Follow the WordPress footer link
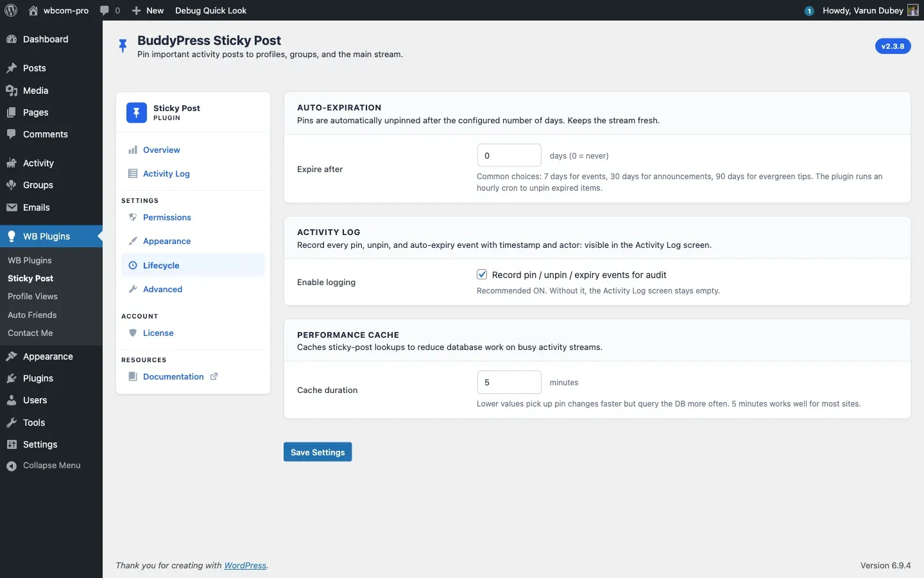The image size is (924, 578). [245, 565]
